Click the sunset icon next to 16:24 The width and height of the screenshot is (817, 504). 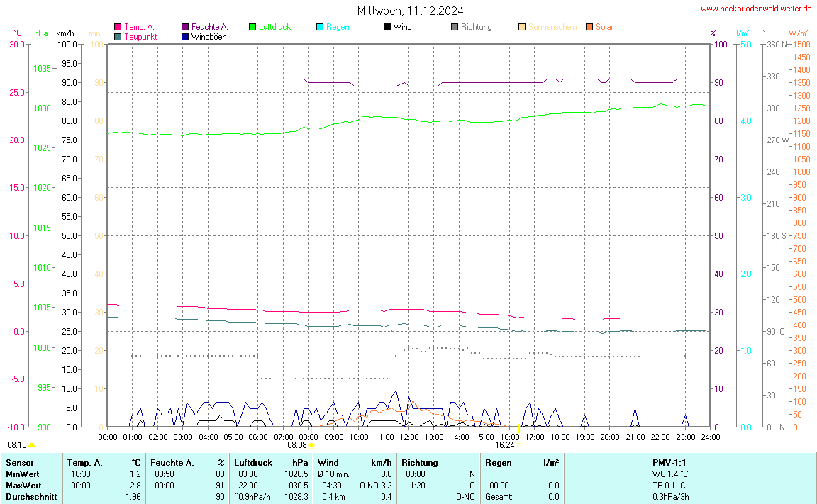pos(519,445)
